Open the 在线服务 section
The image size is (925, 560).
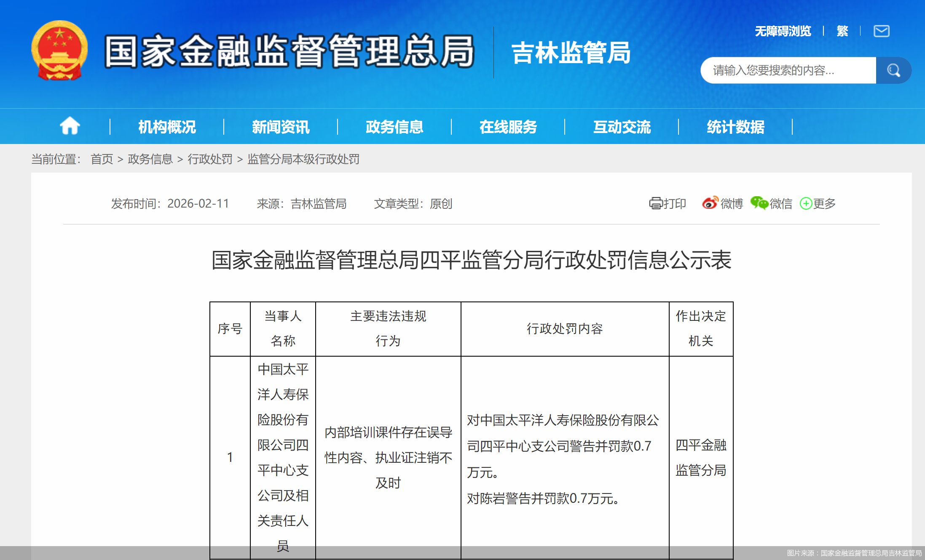(x=508, y=126)
